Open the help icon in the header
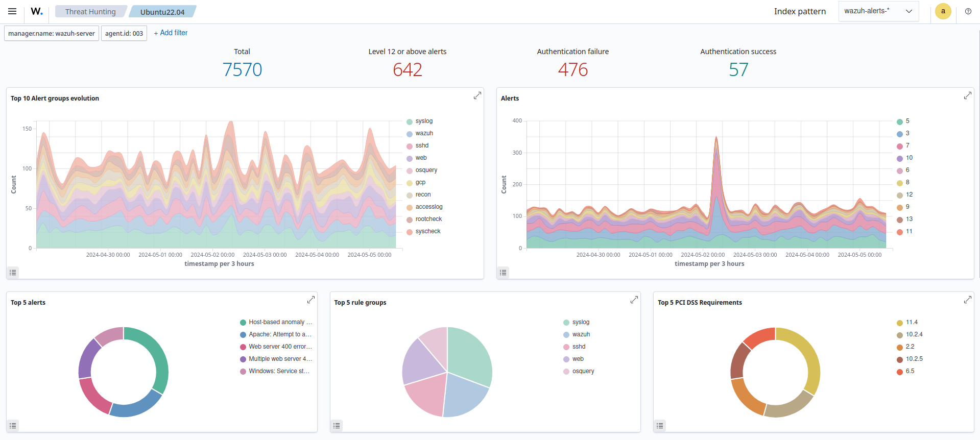Viewport: 980px width, 440px height. click(x=968, y=11)
